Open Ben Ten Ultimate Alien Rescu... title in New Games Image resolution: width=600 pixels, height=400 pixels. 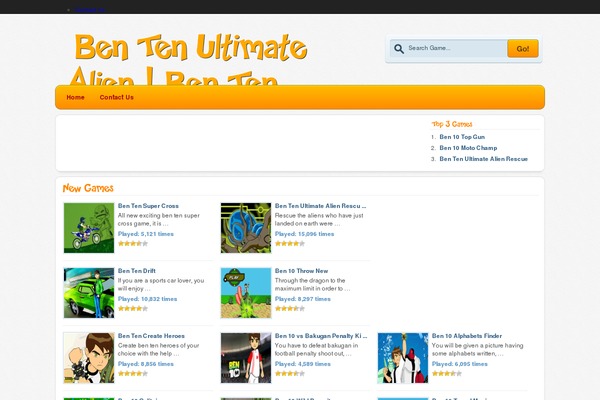tap(320, 206)
